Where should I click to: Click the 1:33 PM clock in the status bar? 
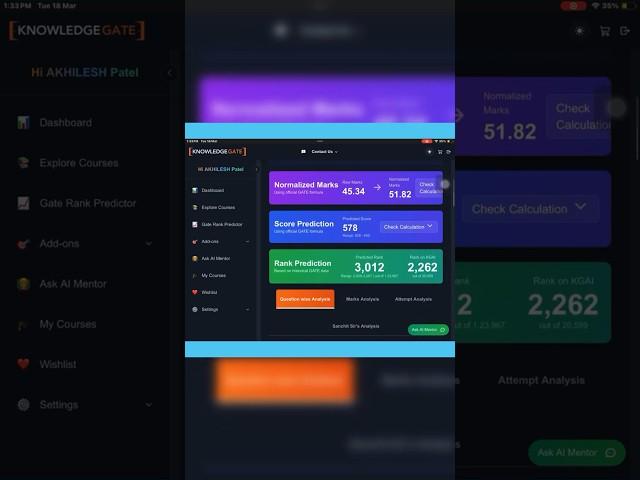[x=17, y=6]
